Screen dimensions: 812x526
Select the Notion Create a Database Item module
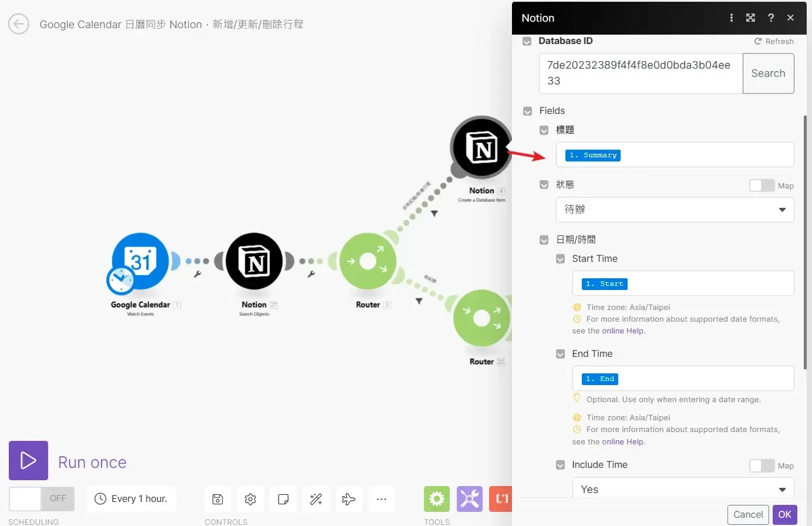(x=481, y=147)
